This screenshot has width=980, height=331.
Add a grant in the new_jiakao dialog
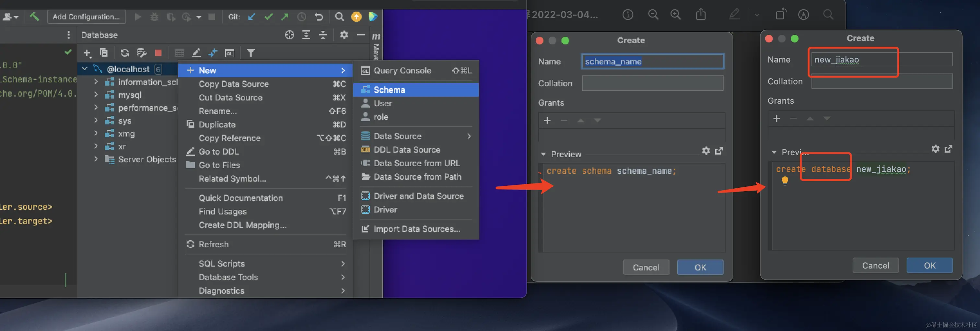coord(776,119)
